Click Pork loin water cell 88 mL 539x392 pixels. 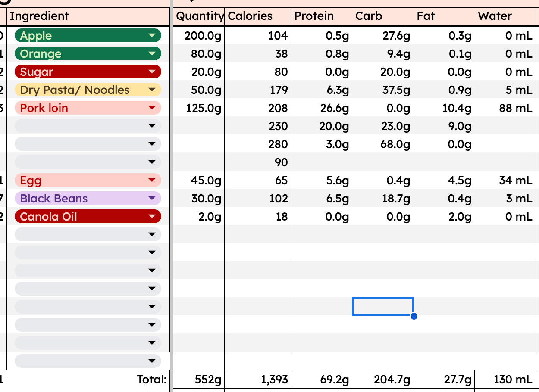tap(505, 108)
